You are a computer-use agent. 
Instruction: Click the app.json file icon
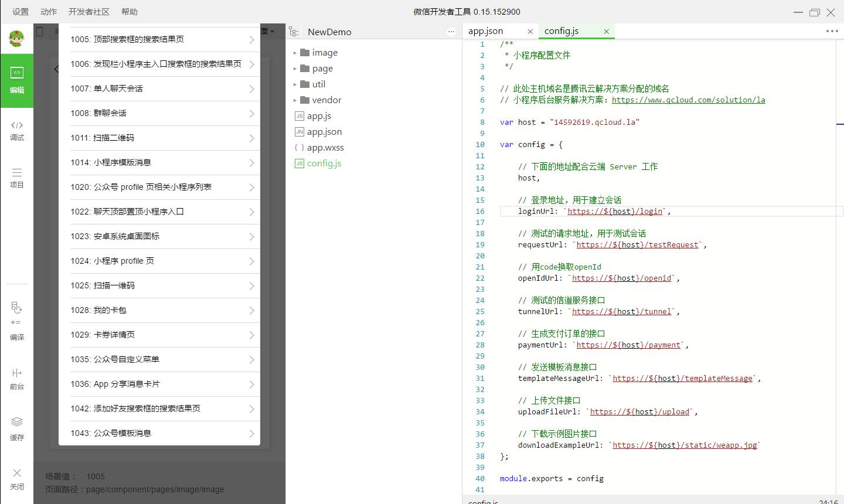pyautogui.click(x=299, y=132)
